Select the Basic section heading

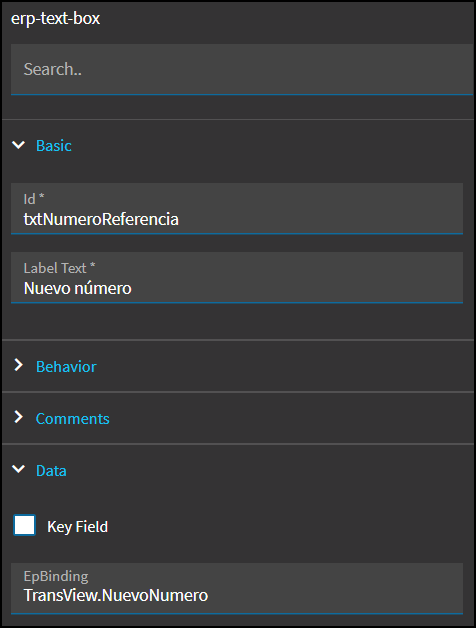[x=54, y=145]
